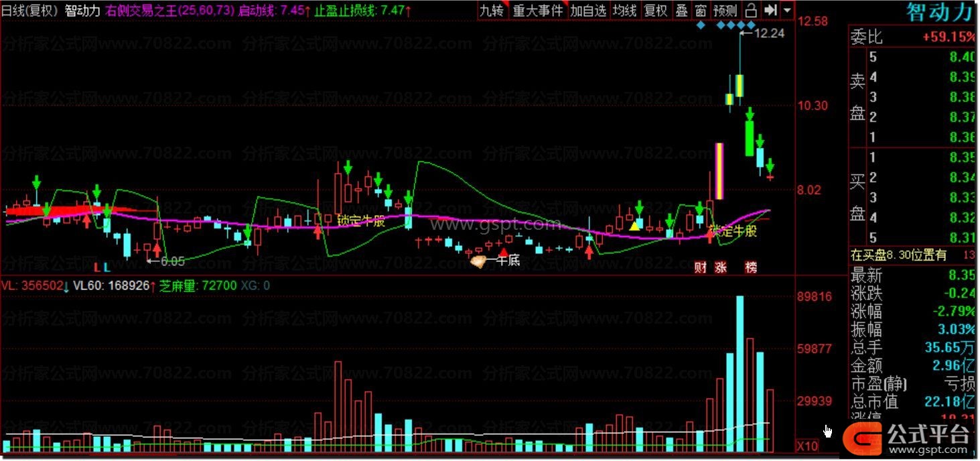Click the 委比 label

[x=867, y=37]
